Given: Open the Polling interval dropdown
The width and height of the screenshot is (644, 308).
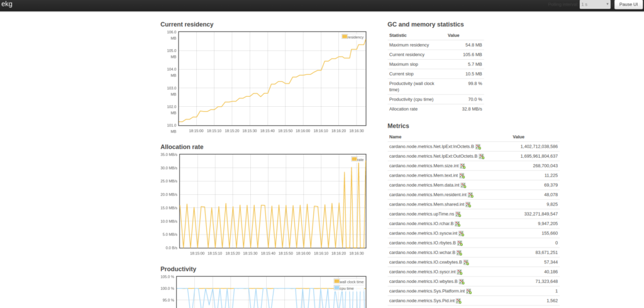Looking at the screenshot, I should point(595,4).
